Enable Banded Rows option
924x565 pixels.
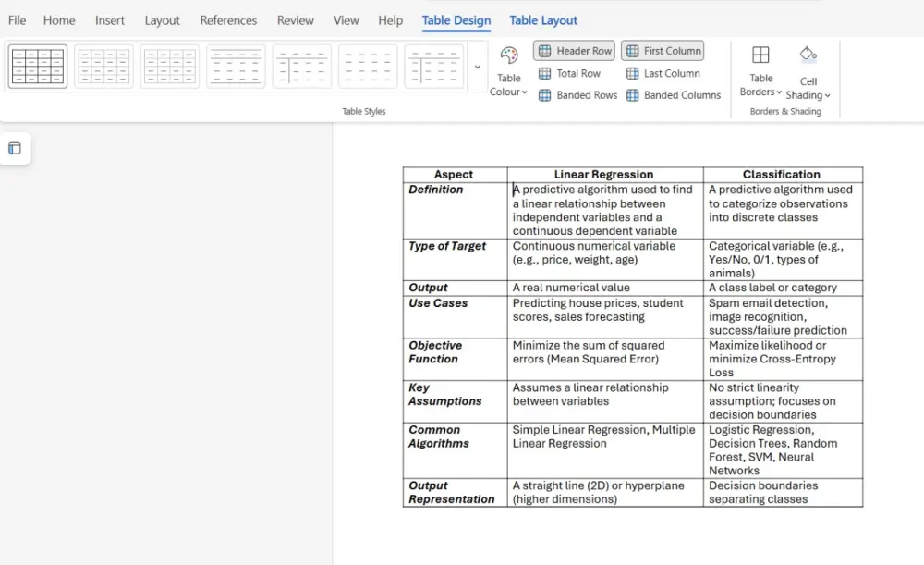pyautogui.click(x=577, y=95)
